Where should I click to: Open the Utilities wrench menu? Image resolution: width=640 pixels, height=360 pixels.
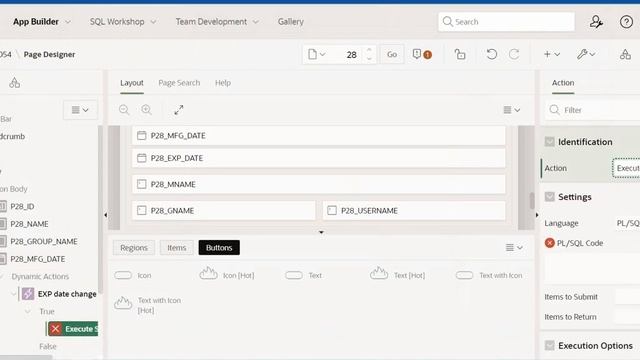point(586,54)
